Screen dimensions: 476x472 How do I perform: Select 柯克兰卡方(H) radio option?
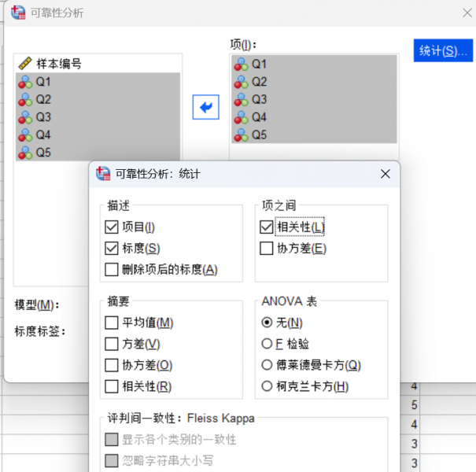pyautogui.click(x=267, y=386)
